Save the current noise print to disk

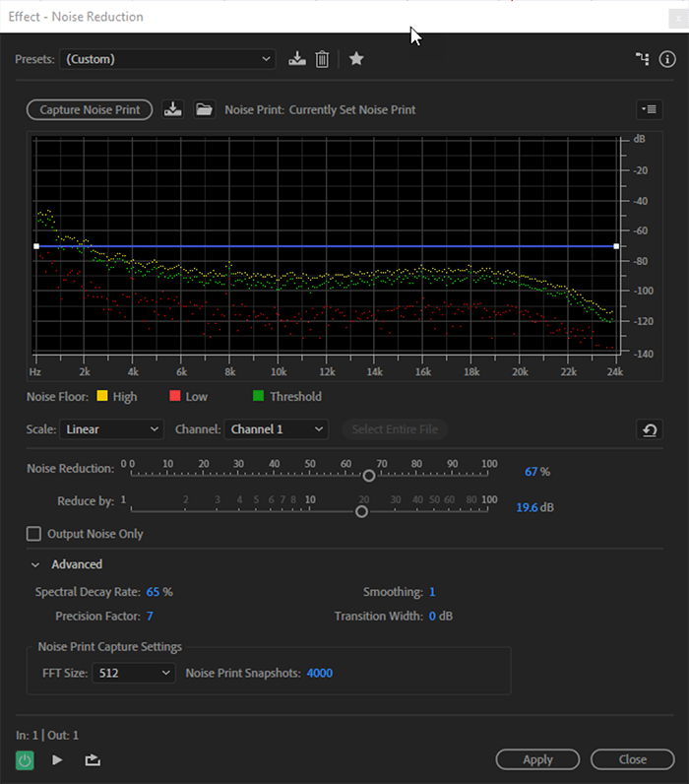point(173,109)
